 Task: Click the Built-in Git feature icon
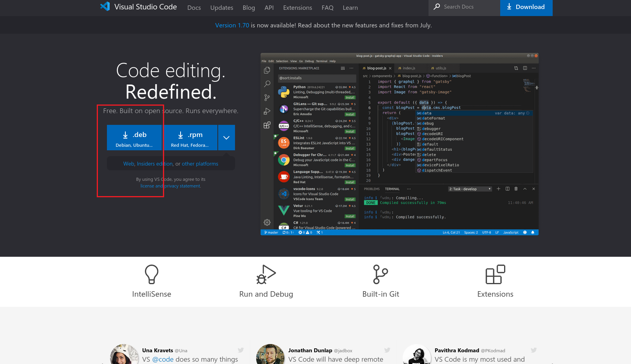pos(380,274)
